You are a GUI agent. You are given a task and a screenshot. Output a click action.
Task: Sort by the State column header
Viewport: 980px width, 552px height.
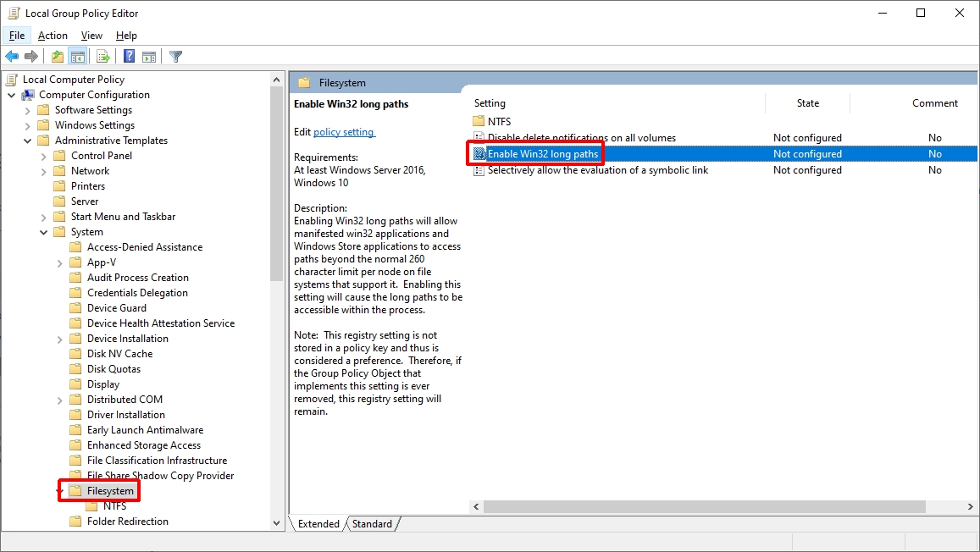pyautogui.click(x=807, y=103)
